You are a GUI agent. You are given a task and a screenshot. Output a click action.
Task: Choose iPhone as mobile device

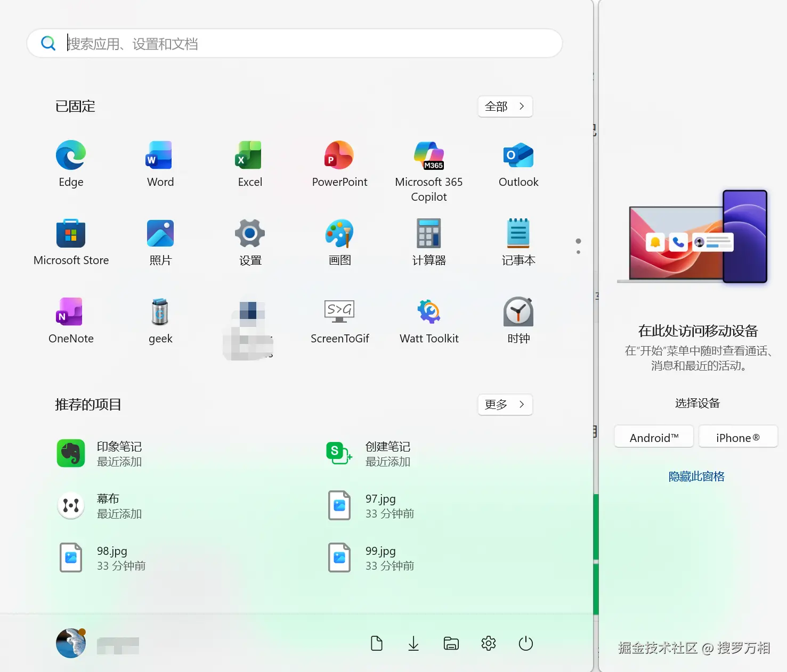[738, 438]
